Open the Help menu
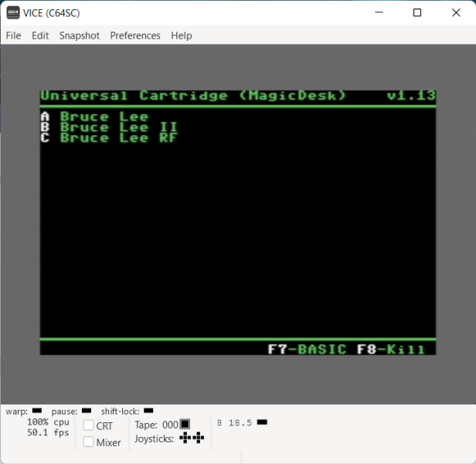 [x=182, y=36]
